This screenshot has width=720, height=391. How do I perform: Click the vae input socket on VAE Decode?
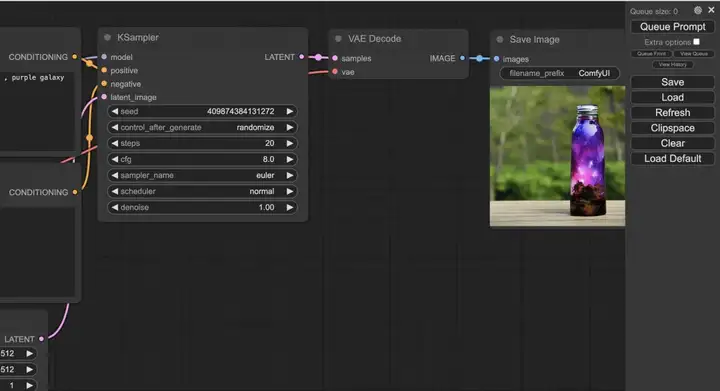335,72
